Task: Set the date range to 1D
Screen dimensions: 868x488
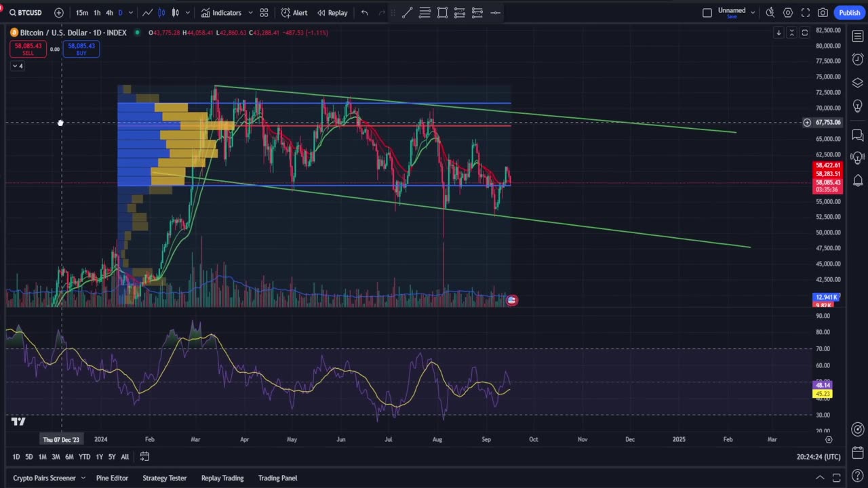Action: [x=16, y=457]
